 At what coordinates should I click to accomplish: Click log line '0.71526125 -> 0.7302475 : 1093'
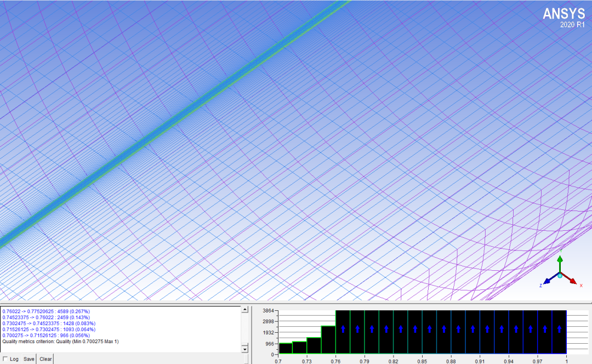point(49,329)
